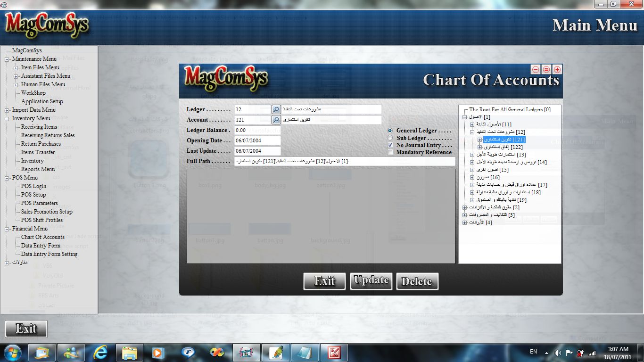The image size is (644, 362).
Task: Collapse the POS Menu in sidebar
Action: [x=7, y=178]
